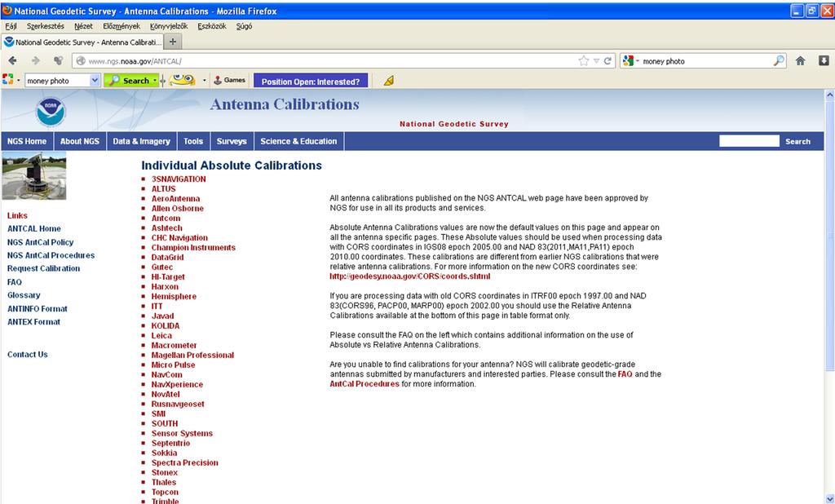Bookmark this page with the star icon
The image size is (835, 504).
(584, 60)
